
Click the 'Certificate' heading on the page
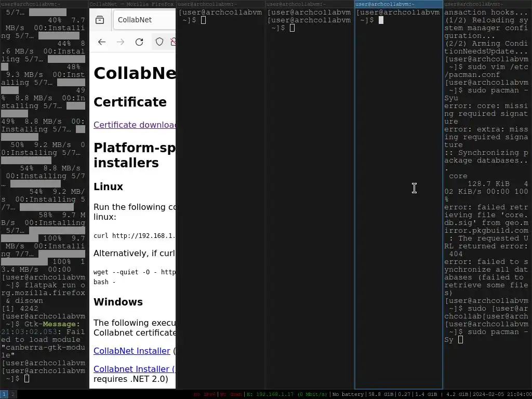click(130, 102)
